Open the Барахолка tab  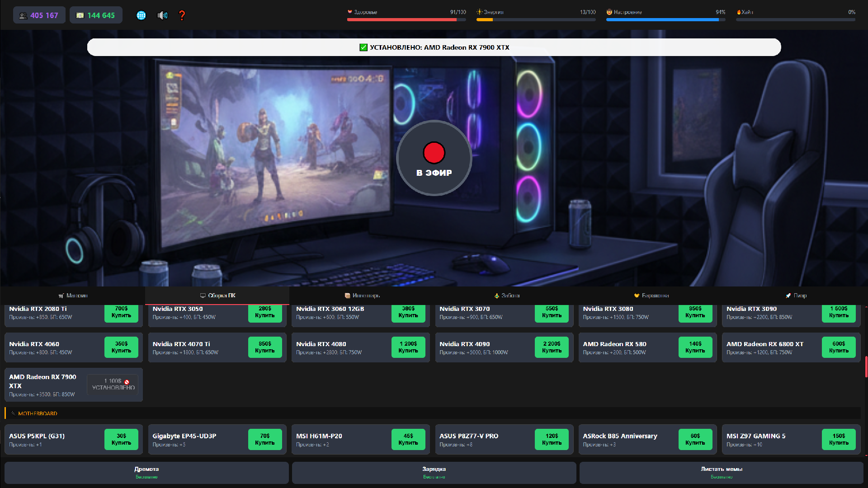pyautogui.click(x=651, y=296)
